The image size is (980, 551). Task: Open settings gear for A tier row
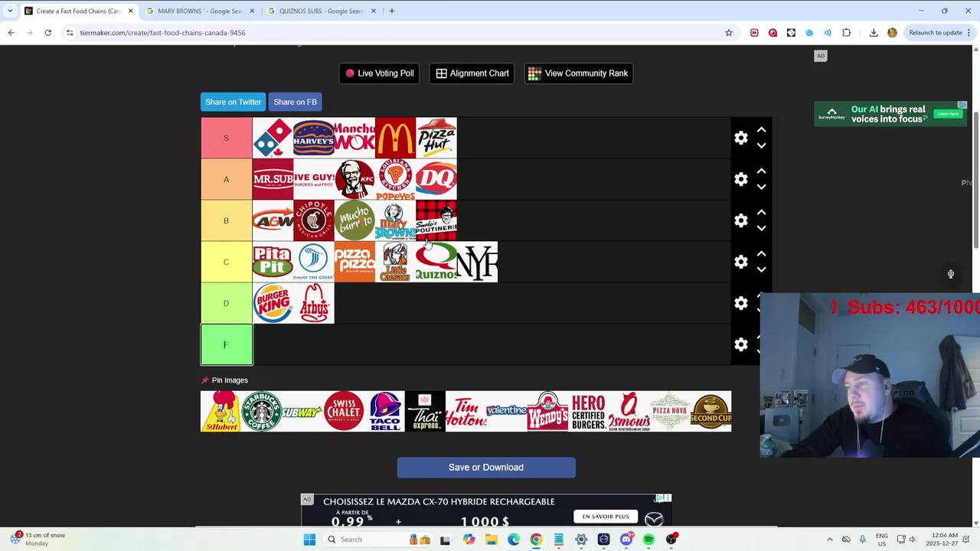tap(740, 179)
